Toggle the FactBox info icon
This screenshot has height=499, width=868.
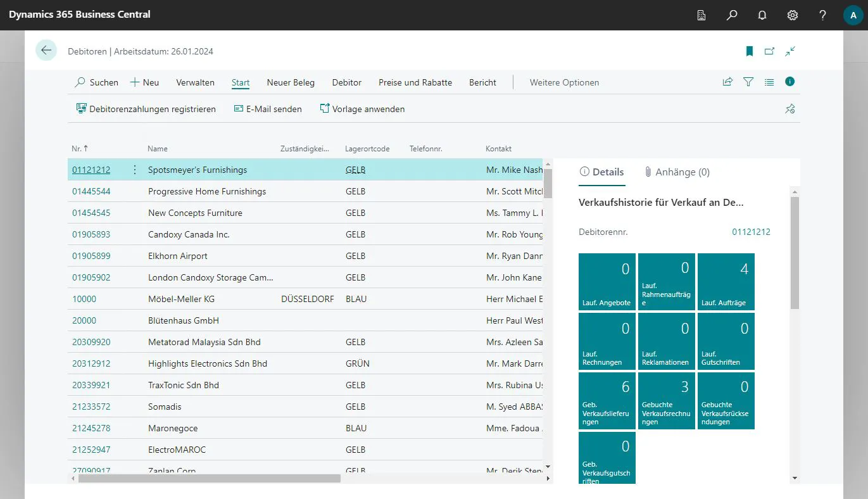[x=789, y=82]
